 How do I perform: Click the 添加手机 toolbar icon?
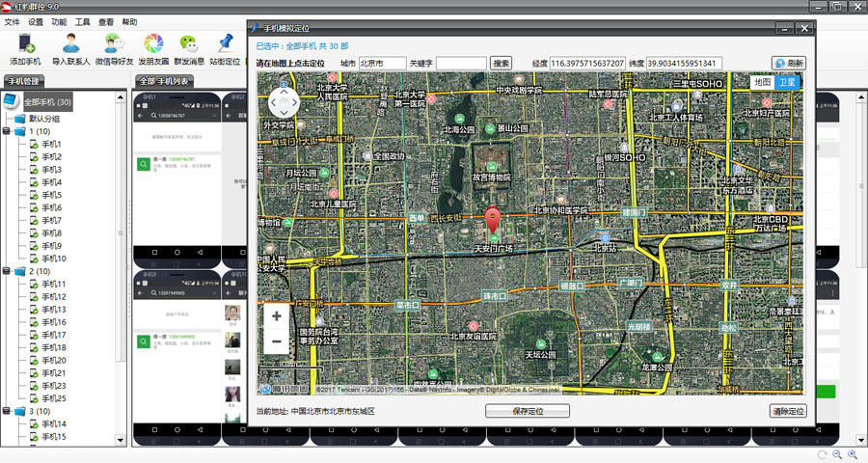point(25,49)
